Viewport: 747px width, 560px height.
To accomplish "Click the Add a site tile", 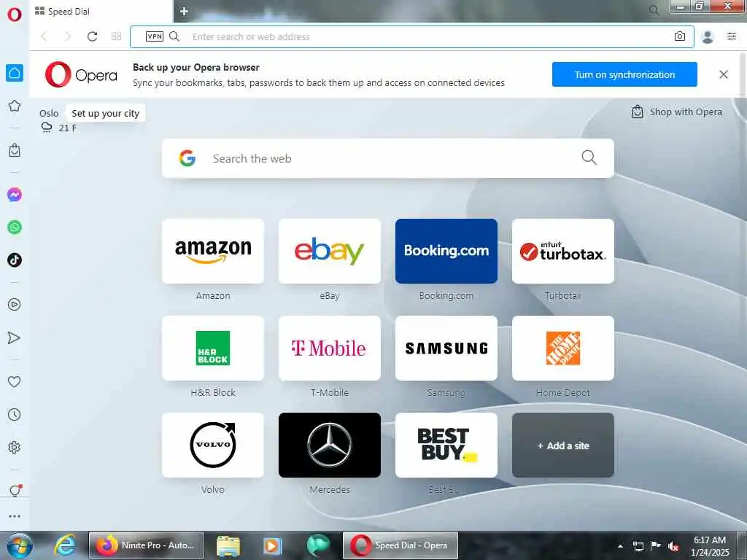I will coord(563,446).
